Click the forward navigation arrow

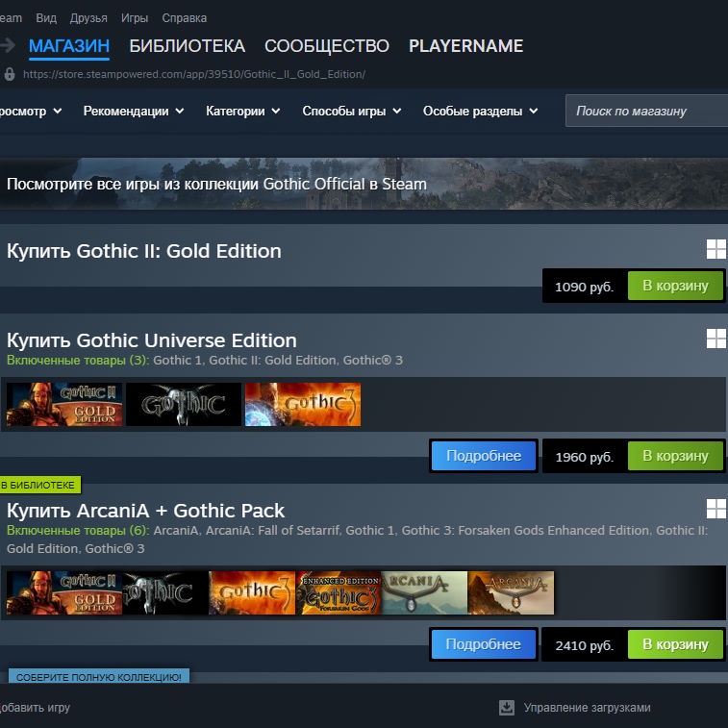pyautogui.click(x=8, y=45)
